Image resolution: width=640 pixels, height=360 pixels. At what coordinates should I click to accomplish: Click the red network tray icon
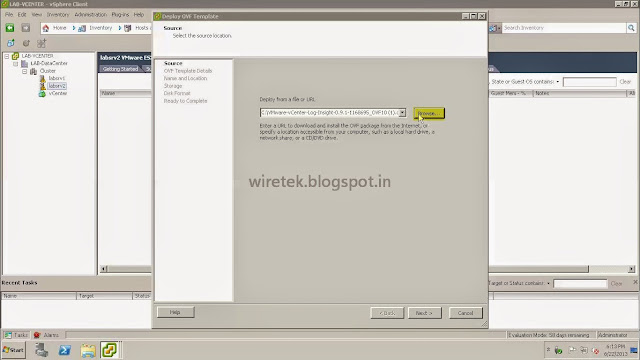point(596,351)
